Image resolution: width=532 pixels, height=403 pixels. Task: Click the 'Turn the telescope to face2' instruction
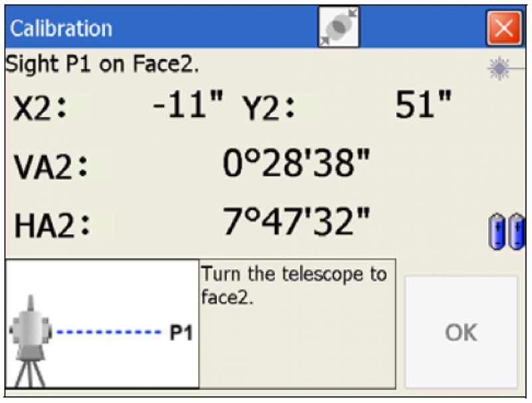(x=293, y=285)
